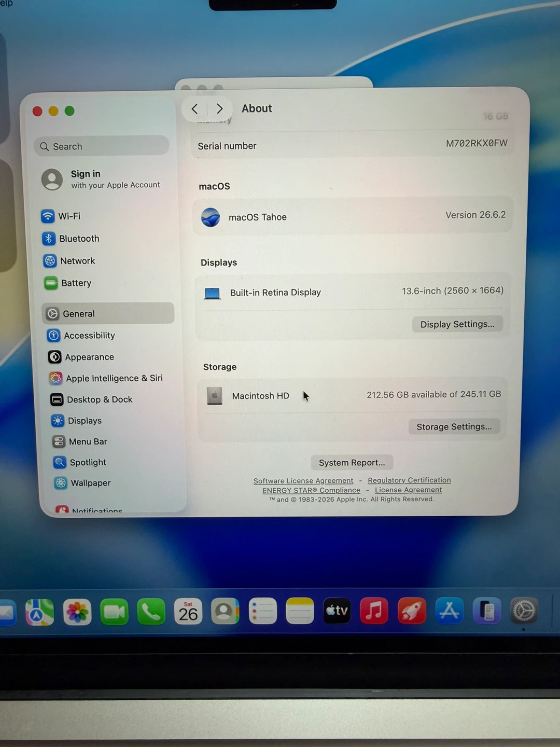The image size is (560, 747).
Task: Open Photos from the Dock
Action: point(77,612)
